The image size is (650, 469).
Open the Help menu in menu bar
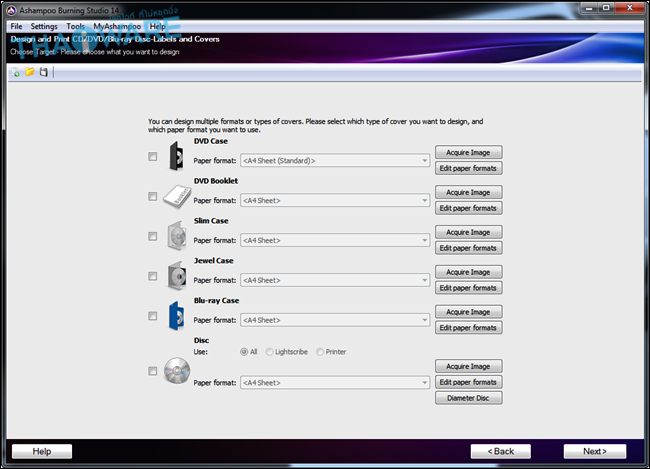click(157, 26)
